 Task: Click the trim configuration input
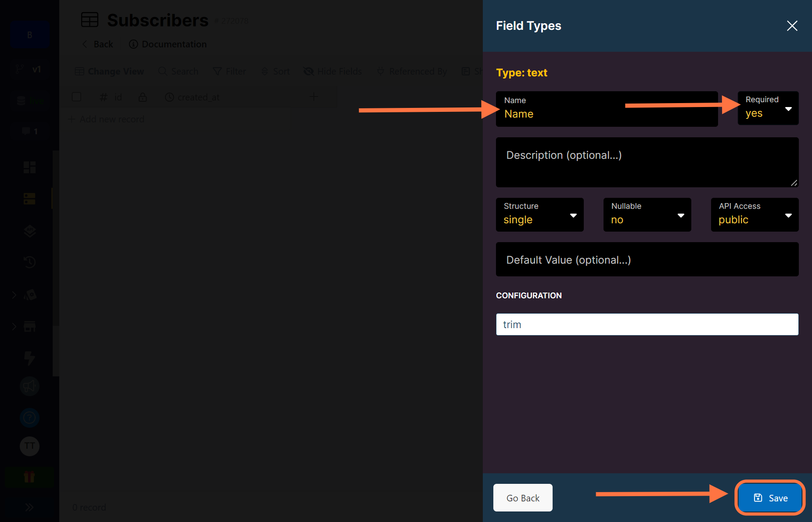click(647, 324)
